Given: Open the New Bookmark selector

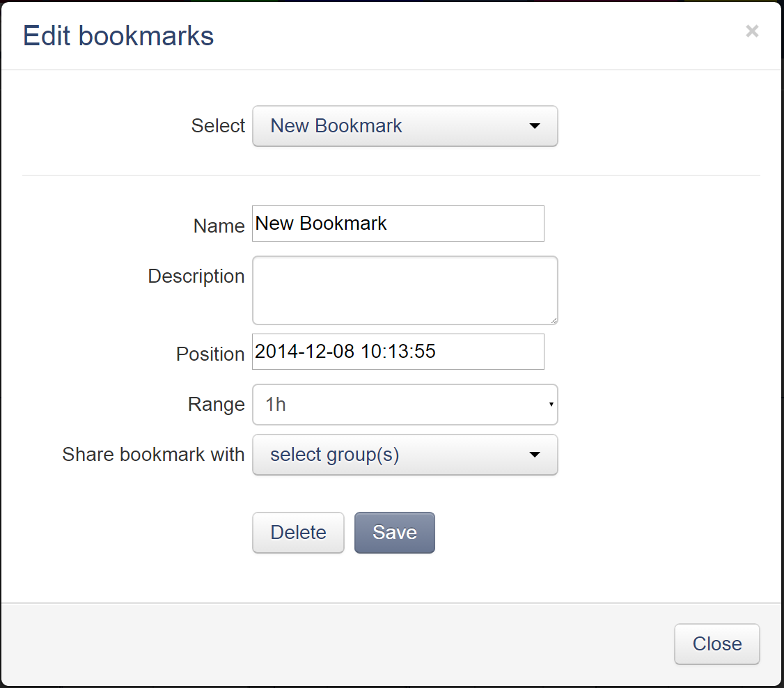Looking at the screenshot, I should point(405,126).
